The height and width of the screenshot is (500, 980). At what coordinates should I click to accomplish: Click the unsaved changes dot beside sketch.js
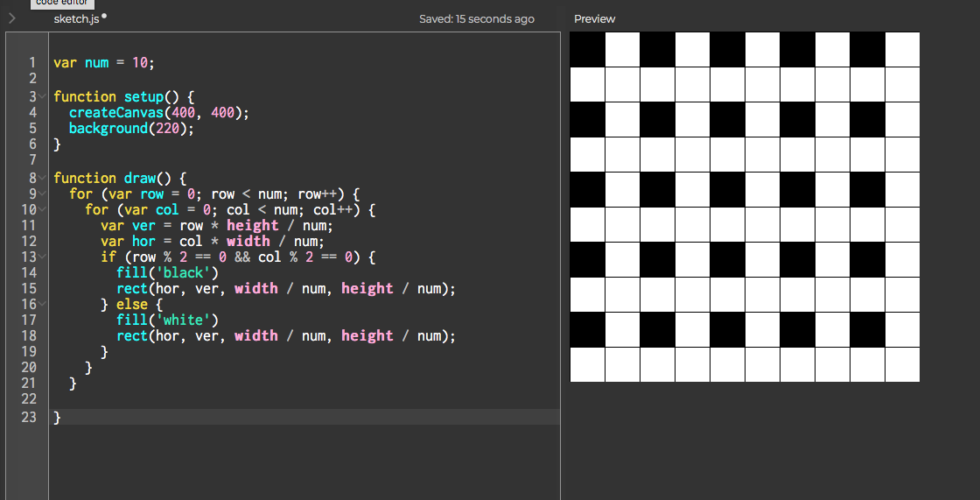coord(104,17)
